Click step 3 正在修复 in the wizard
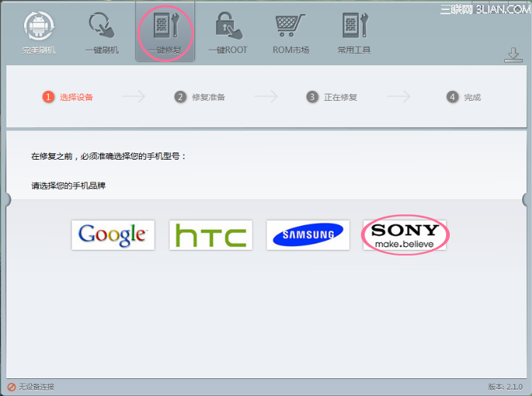The height and width of the screenshot is (396, 532). 331,97
